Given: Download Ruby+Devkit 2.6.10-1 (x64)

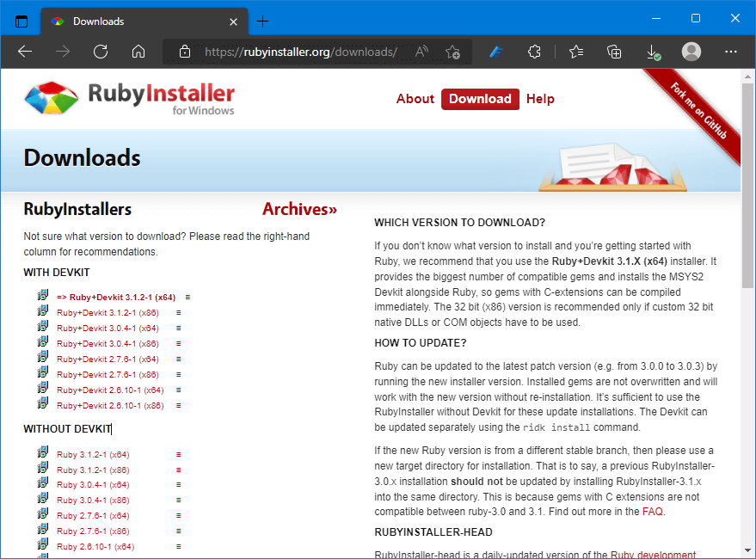Looking at the screenshot, I should pyautogui.click(x=110, y=390).
